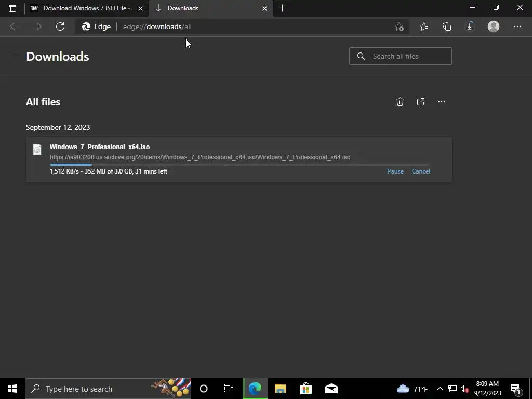This screenshot has width=532, height=399.
Task: Open the tab actions menu icon
Action: click(12, 8)
